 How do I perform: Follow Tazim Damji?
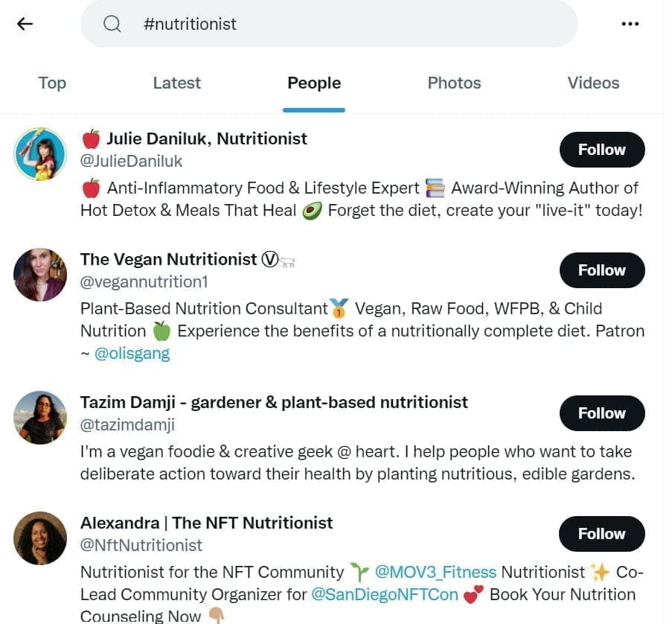(601, 413)
